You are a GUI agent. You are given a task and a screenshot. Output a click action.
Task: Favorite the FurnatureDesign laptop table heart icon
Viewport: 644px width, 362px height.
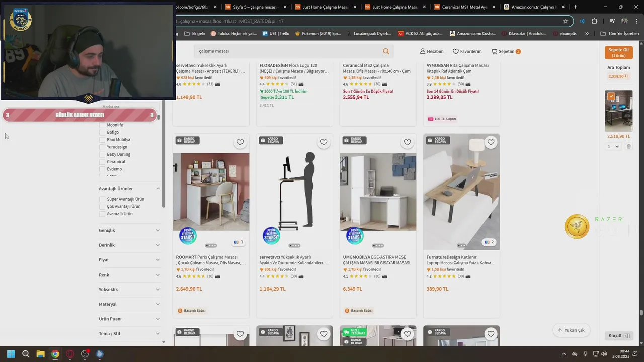(x=491, y=142)
